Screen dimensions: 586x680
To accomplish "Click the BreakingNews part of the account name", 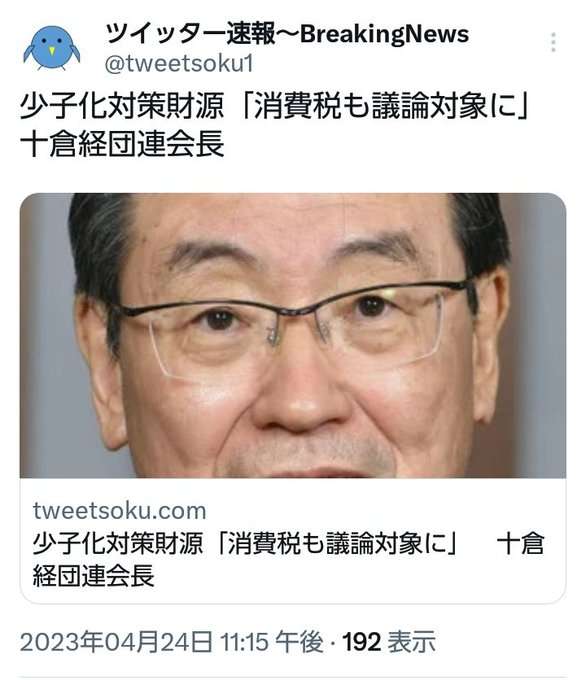I will click(x=384, y=34).
